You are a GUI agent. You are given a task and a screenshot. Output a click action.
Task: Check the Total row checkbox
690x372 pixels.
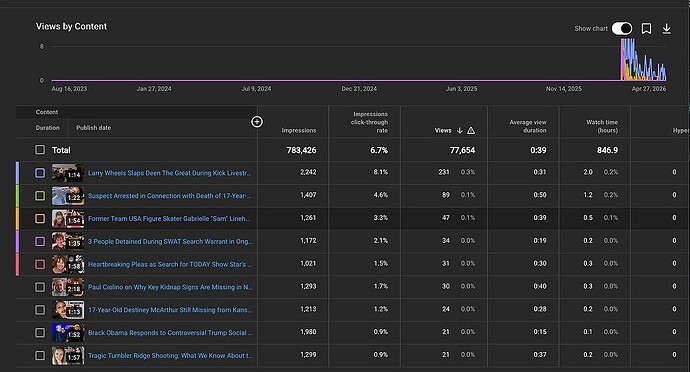40,150
